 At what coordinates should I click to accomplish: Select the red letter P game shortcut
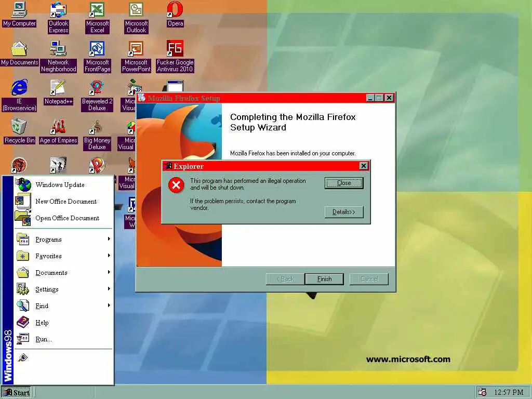(x=97, y=165)
